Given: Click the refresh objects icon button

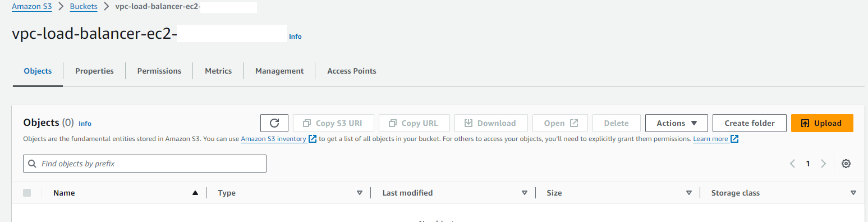Looking at the screenshot, I should [x=274, y=123].
